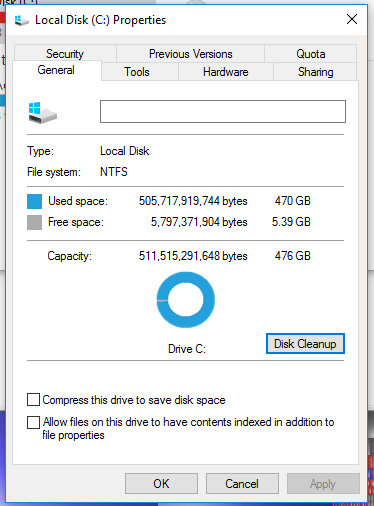Click the drive icon in title bar

point(22,21)
